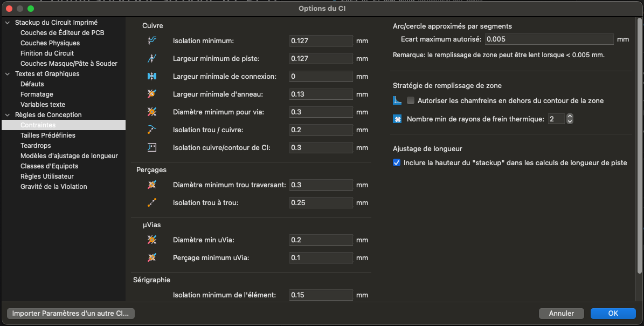This screenshot has width=644, height=326.
Task: Enable chamfers outside zone outline checkbox
Action: (410, 101)
